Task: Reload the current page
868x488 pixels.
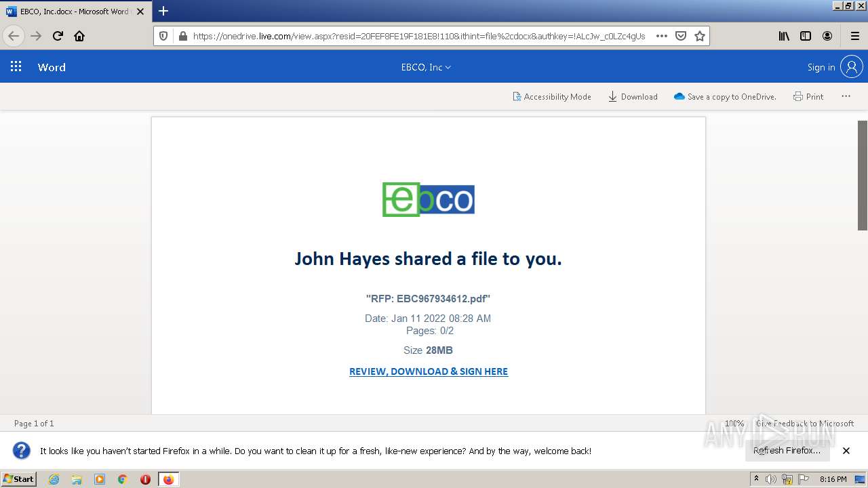Action: pos(58,36)
